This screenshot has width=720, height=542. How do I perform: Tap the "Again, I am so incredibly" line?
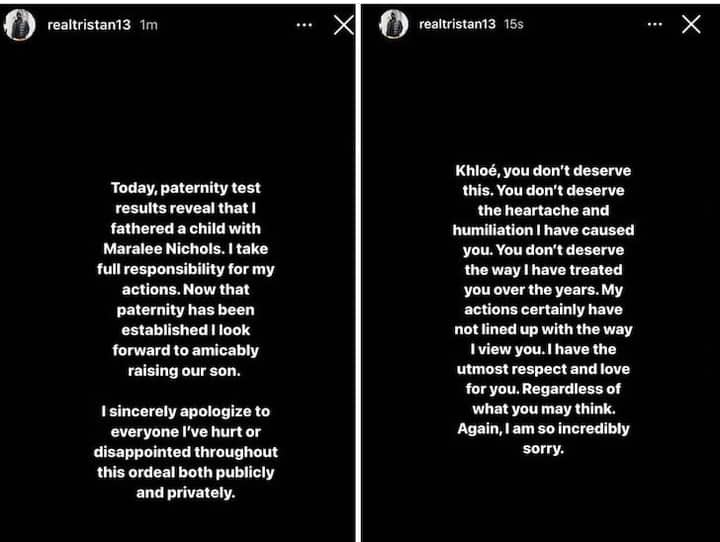click(x=543, y=429)
